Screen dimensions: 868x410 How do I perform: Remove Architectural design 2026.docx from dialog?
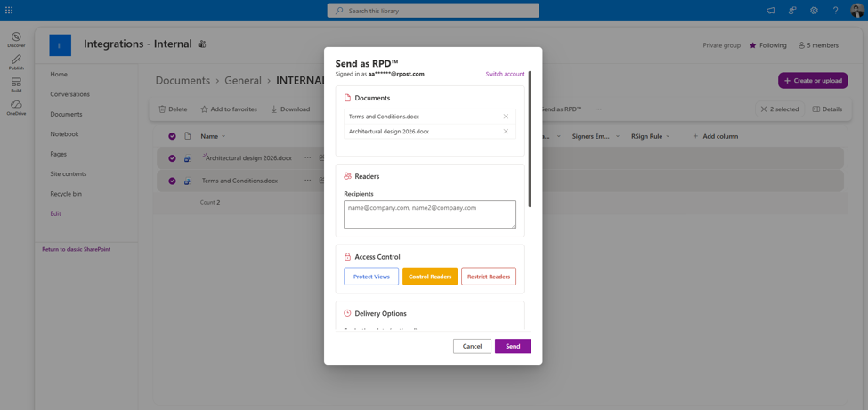pos(506,131)
